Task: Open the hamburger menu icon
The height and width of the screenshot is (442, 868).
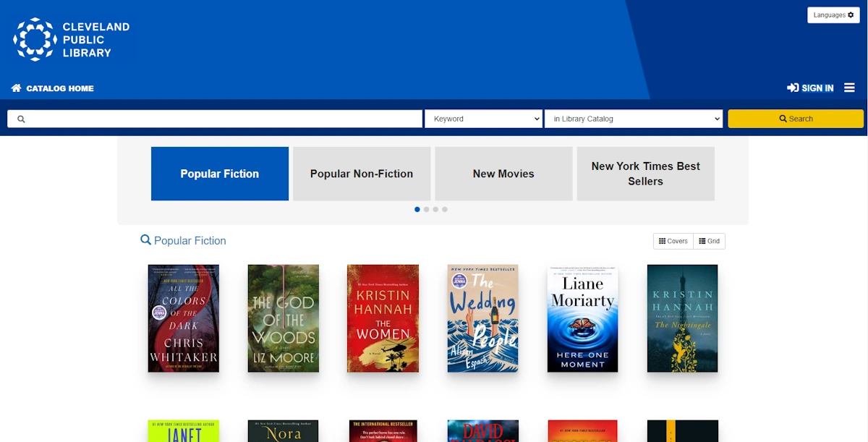Action: point(849,88)
